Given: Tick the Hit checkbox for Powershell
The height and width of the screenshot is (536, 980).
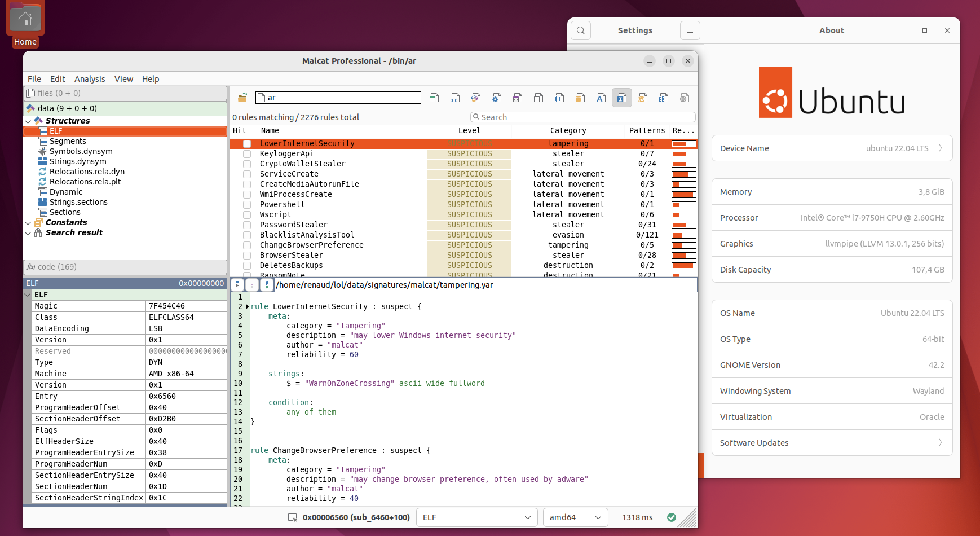Looking at the screenshot, I should click(247, 205).
